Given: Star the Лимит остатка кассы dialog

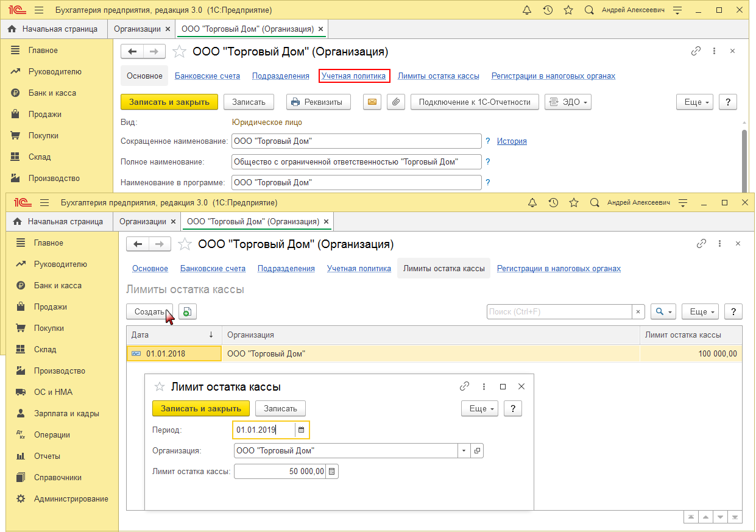Looking at the screenshot, I should pyautogui.click(x=160, y=386).
